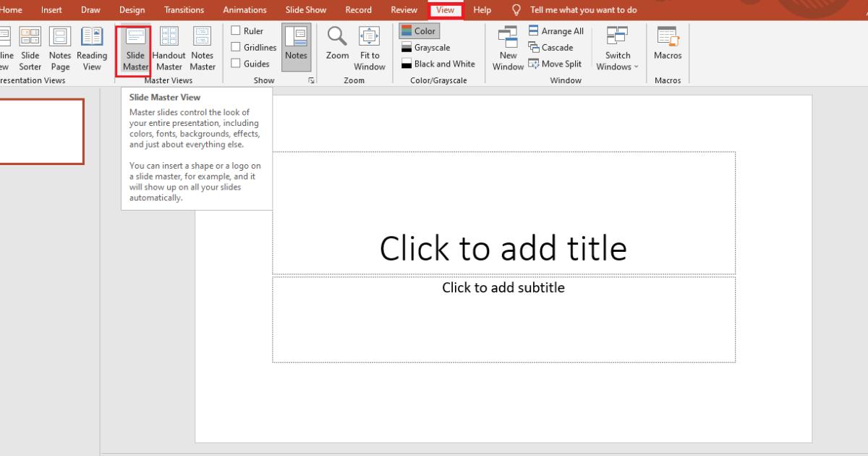Fit the slide to window
Screen dimensions: 868x456
(x=369, y=48)
